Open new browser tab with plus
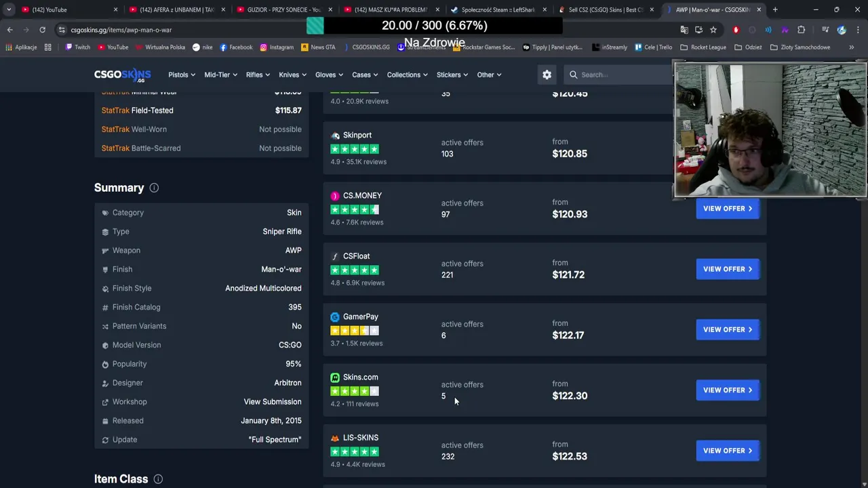 click(775, 9)
